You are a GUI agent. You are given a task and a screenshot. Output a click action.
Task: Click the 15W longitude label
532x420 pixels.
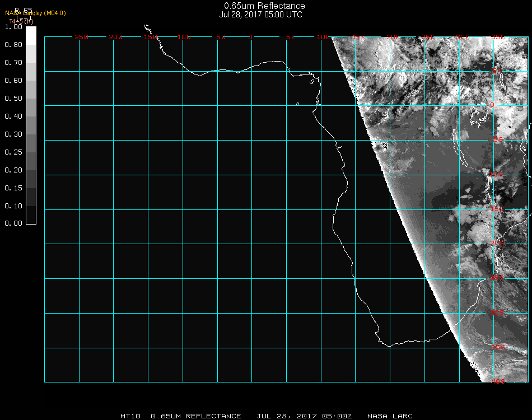point(150,37)
